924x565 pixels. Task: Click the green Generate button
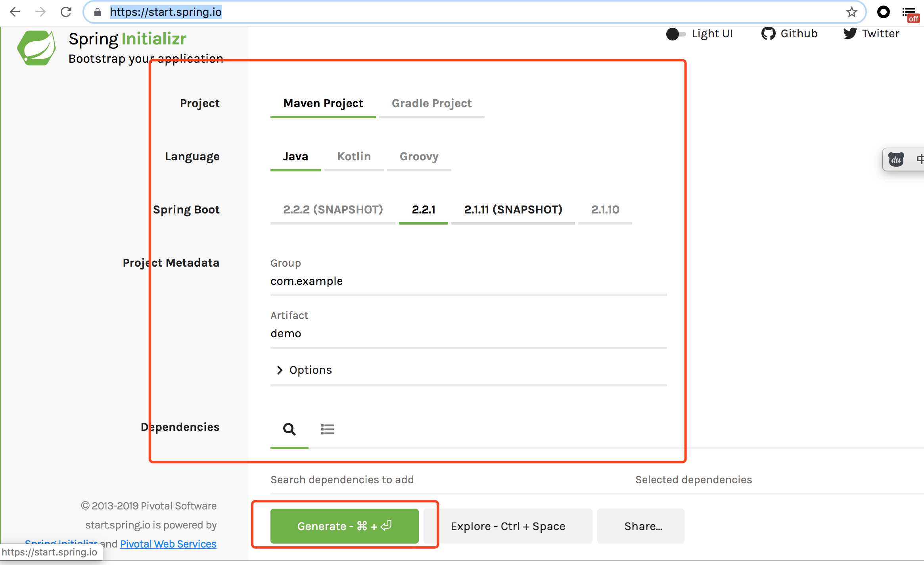click(344, 526)
